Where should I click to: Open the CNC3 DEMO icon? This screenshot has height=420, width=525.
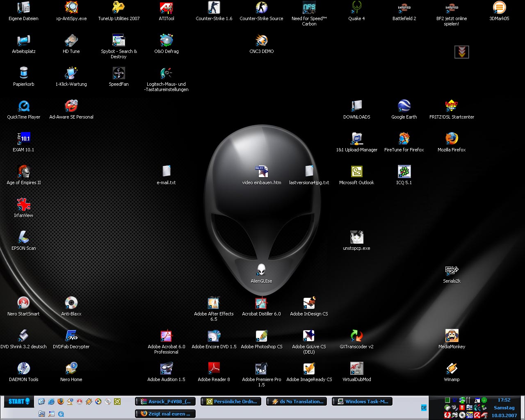point(261,44)
